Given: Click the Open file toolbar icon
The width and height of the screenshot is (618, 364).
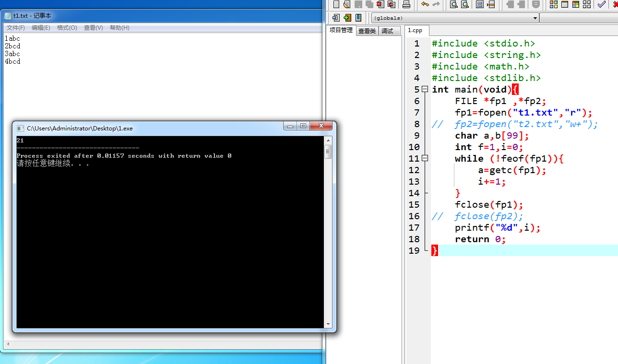Looking at the screenshot, I should pos(346,4).
